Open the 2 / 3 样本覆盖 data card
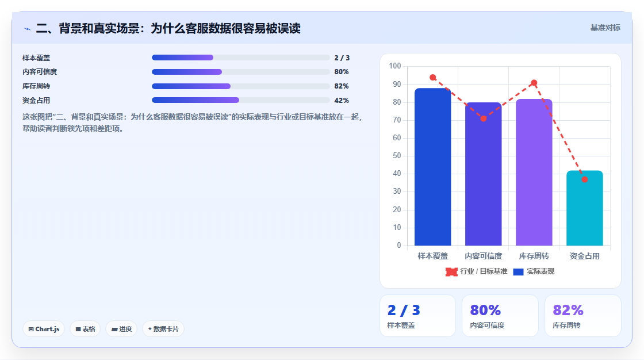This screenshot has height=360, width=644. click(417, 316)
